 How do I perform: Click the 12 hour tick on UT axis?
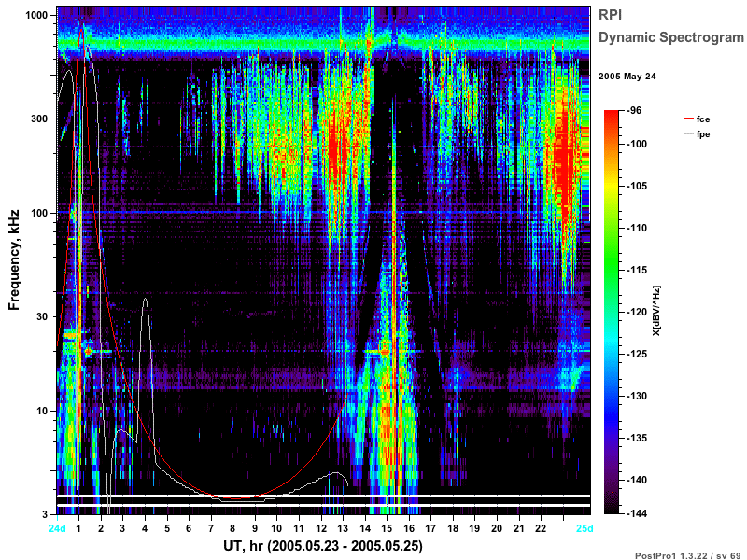[321, 528]
